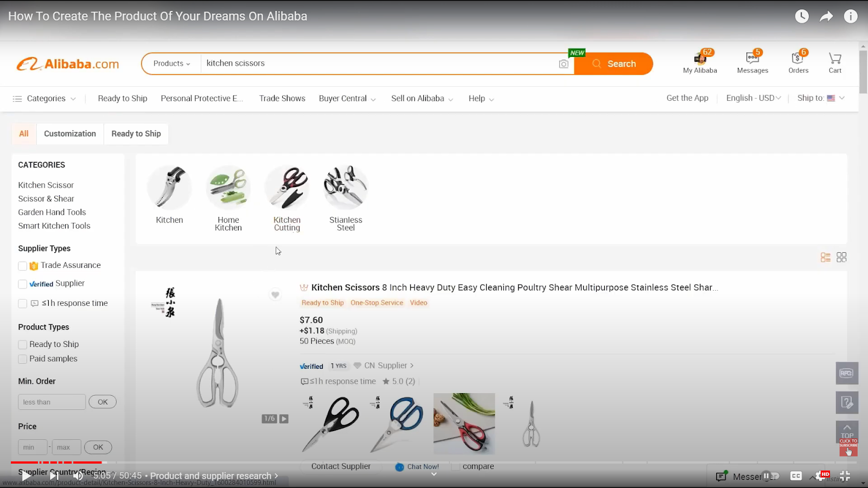The height and width of the screenshot is (488, 868).
Task: Open YouTube Watch Later clock icon
Action: pyautogui.click(x=802, y=16)
